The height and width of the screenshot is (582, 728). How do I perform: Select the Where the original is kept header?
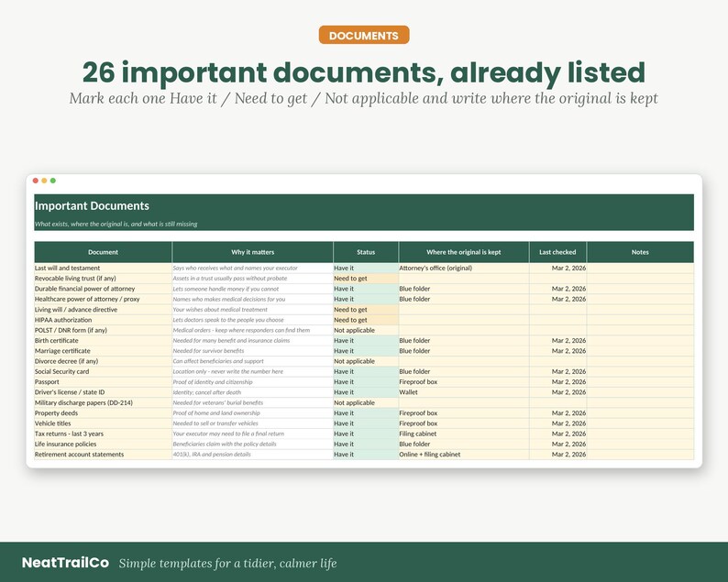click(464, 252)
